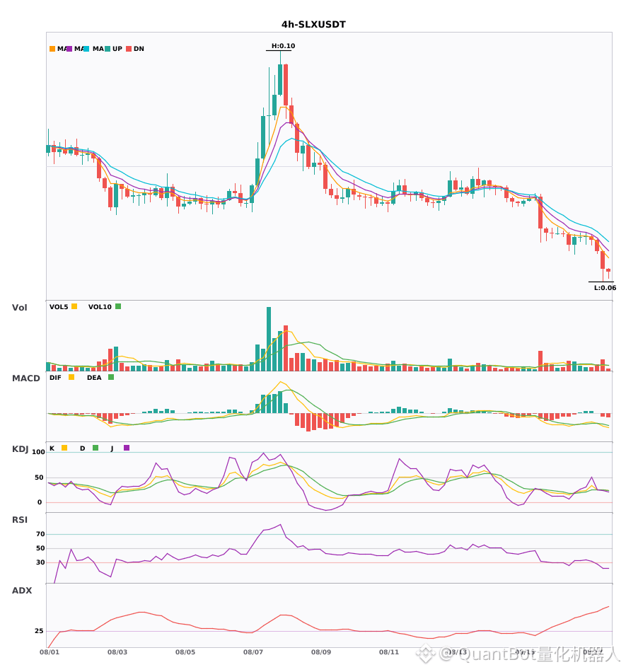Click the green DEA legend swatch
The image size is (626, 672).
click(111, 377)
